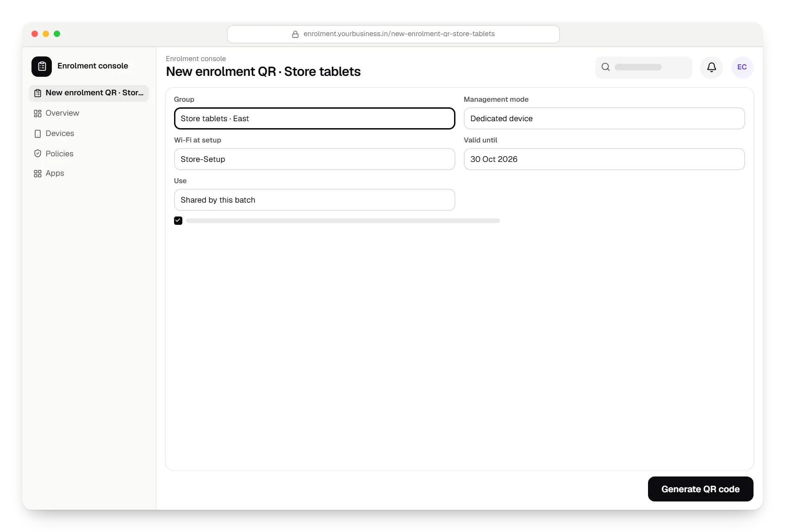Click the Devices tablet icon
The width and height of the screenshot is (785, 532).
click(37, 134)
